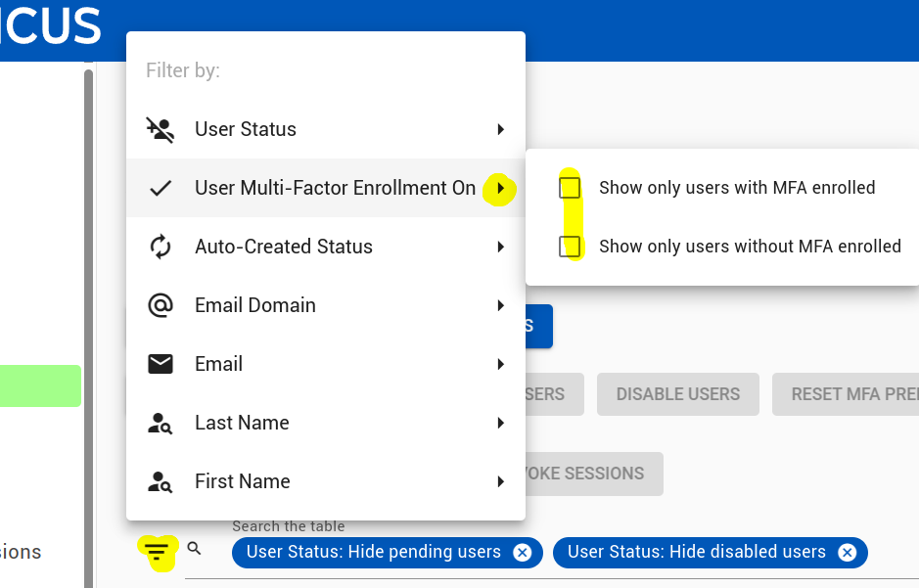
Task: Expand the User Status submenu arrow
Action: pos(500,129)
